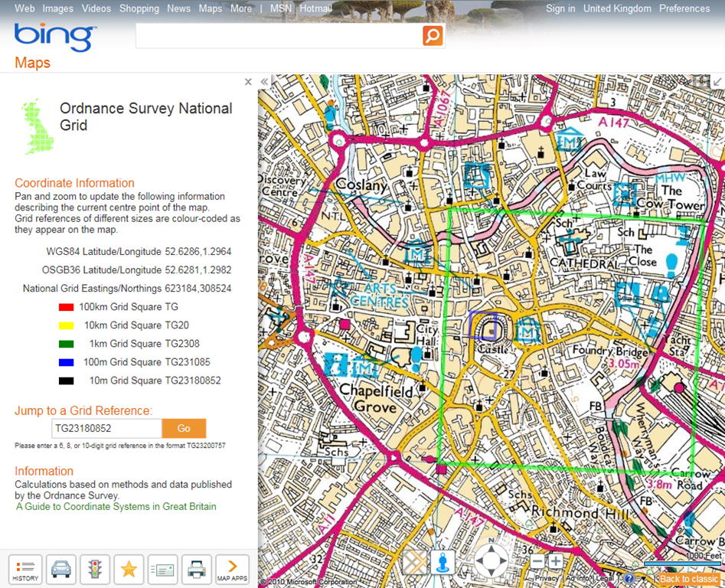
Task: Expand the More menu in header
Action: [241, 8]
